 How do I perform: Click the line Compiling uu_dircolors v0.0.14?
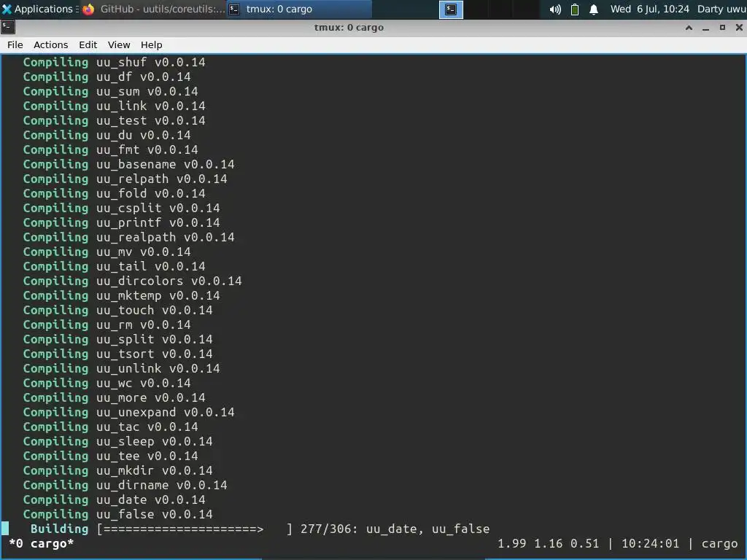click(x=133, y=281)
